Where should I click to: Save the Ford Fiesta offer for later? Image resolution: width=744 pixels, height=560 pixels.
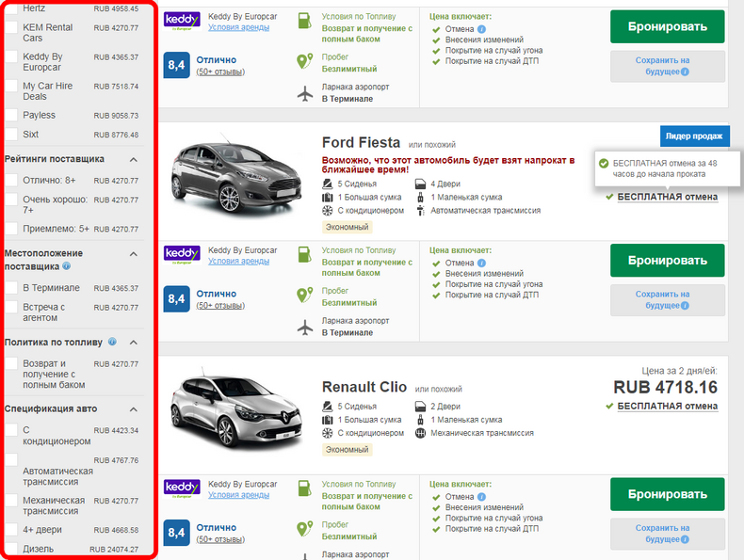point(667,299)
